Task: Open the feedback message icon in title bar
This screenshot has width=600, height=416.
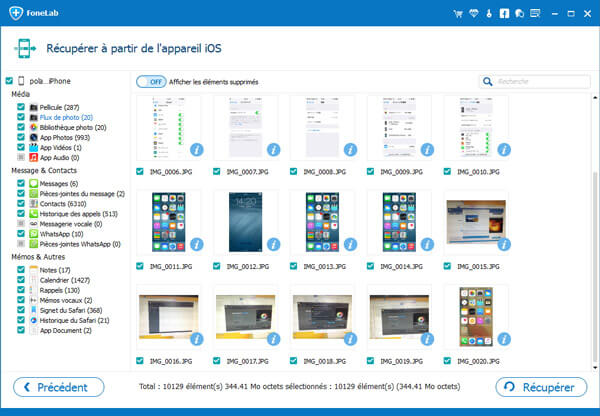Action: (x=535, y=13)
